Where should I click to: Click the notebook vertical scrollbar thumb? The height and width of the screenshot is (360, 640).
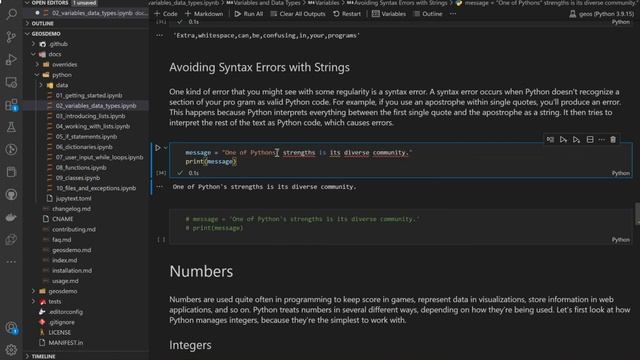pyautogui.click(x=637, y=214)
